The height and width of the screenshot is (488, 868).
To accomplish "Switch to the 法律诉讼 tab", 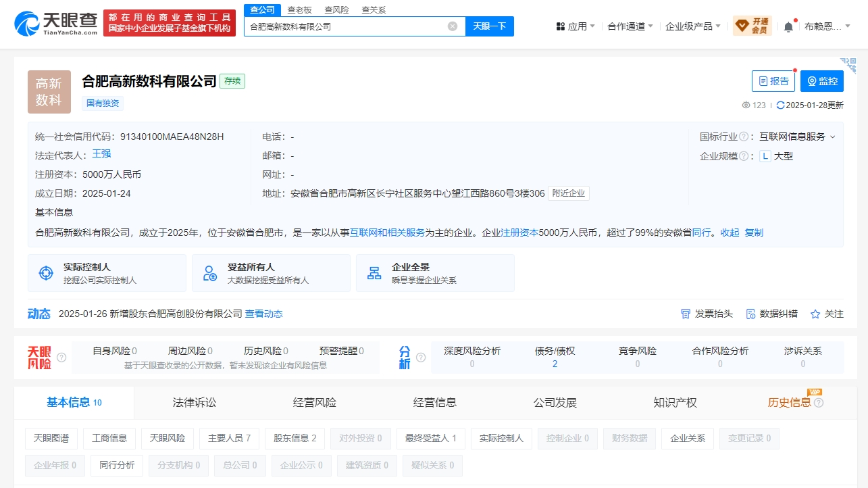I will point(195,402).
